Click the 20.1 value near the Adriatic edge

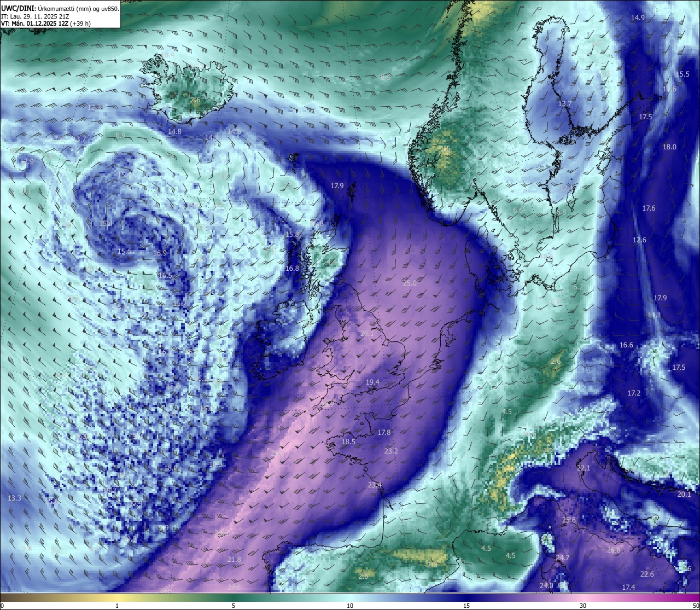point(684,493)
